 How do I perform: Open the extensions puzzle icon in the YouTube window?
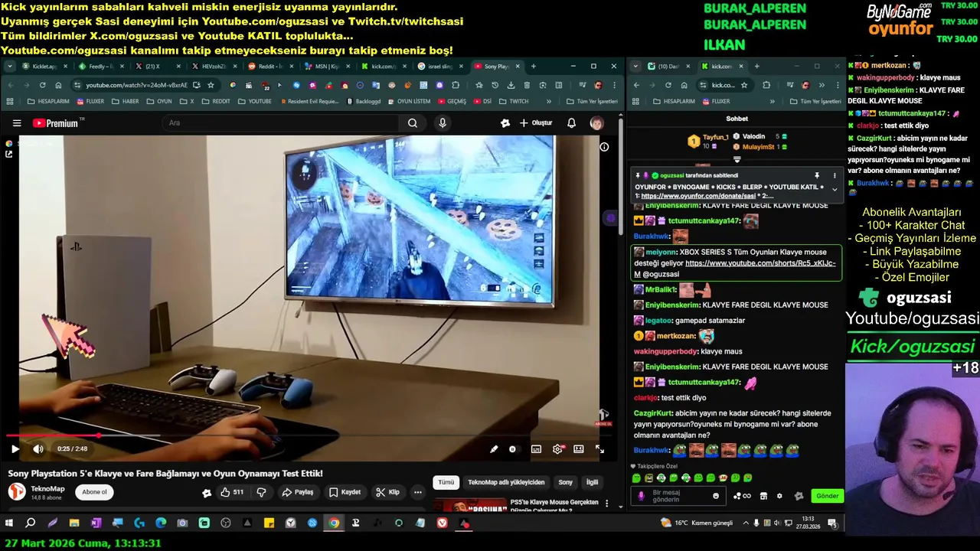click(456, 85)
